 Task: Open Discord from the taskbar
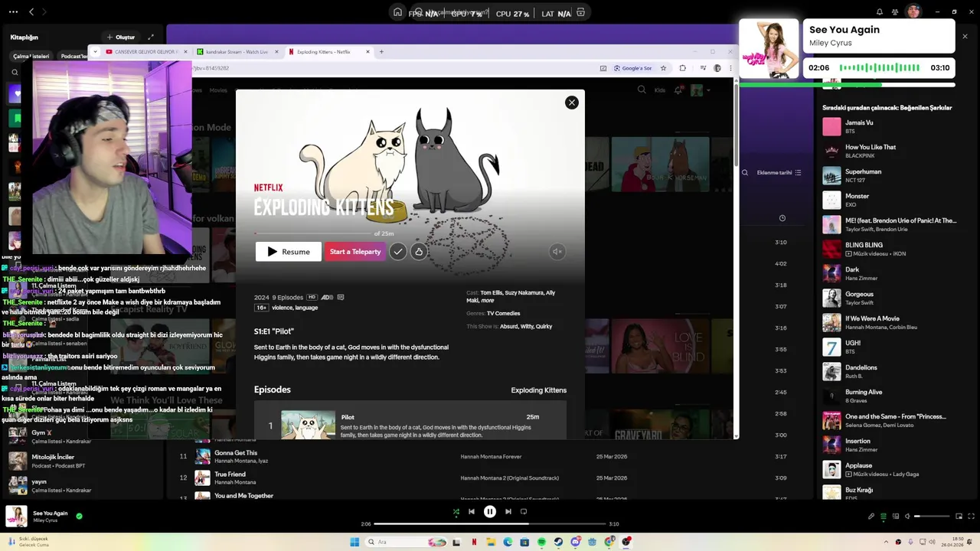click(575, 542)
